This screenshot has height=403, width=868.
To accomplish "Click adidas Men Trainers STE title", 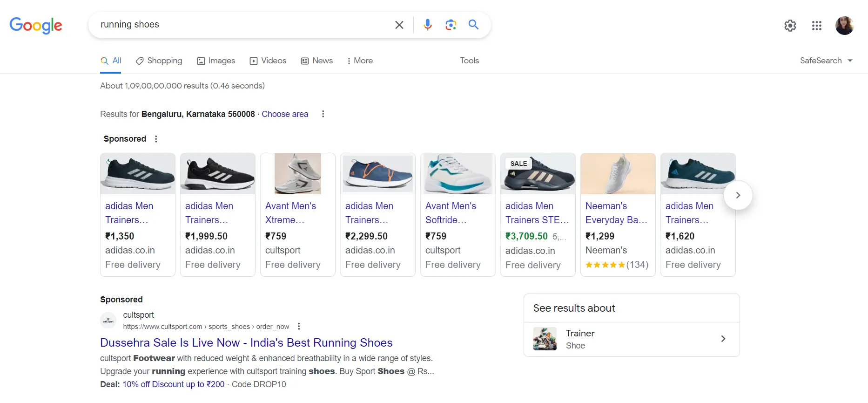I will [537, 213].
